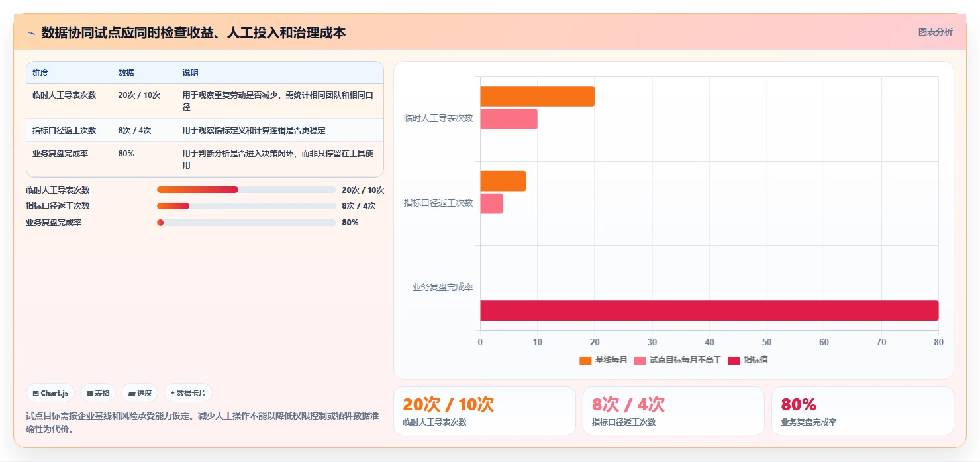Click the chart y-axis label 指标口径返工次数
This screenshot has height=462, width=980.
pos(438,203)
